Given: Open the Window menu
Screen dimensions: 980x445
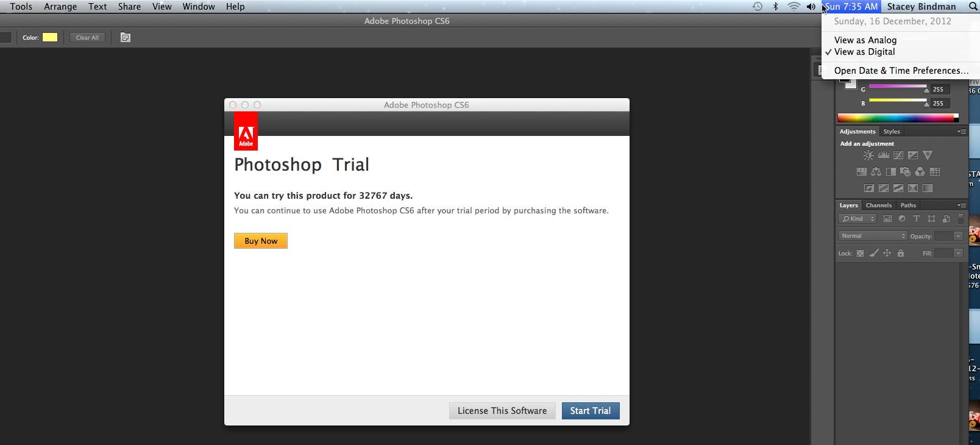Looking at the screenshot, I should 199,7.
